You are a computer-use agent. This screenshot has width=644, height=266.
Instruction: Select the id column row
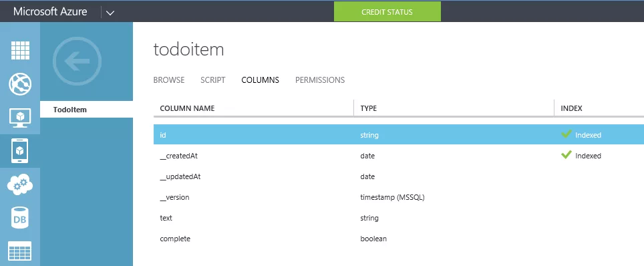coord(399,134)
